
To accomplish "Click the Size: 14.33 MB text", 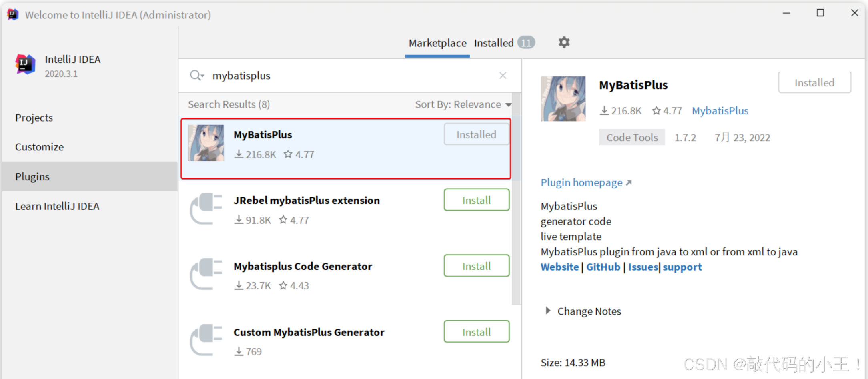I will click(573, 363).
